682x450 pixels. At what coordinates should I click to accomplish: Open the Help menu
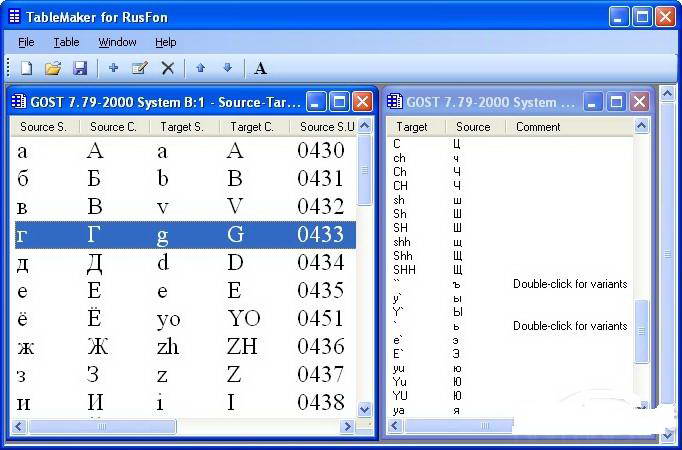click(165, 42)
